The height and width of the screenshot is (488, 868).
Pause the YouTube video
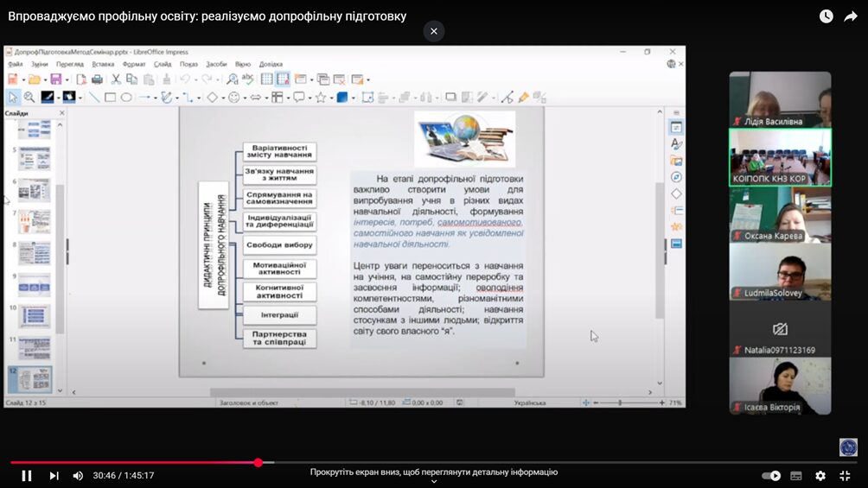(x=26, y=476)
